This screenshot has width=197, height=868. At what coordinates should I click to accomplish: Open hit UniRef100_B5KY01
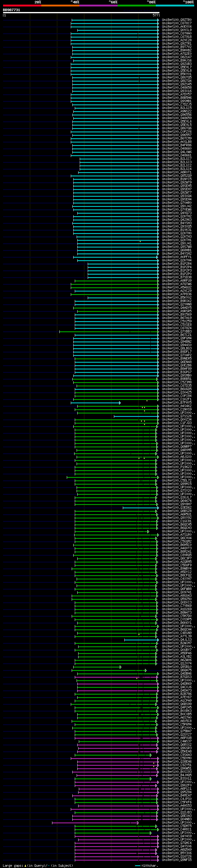(x=177, y=74)
